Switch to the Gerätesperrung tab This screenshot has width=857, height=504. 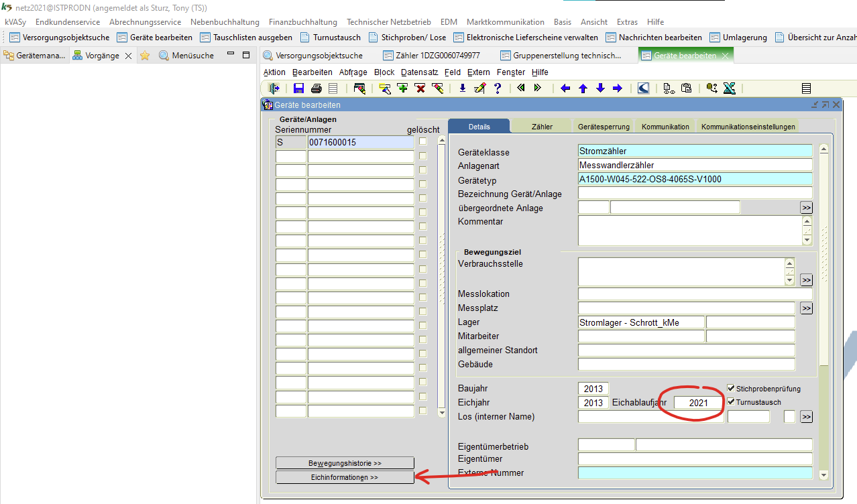click(603, 127)
